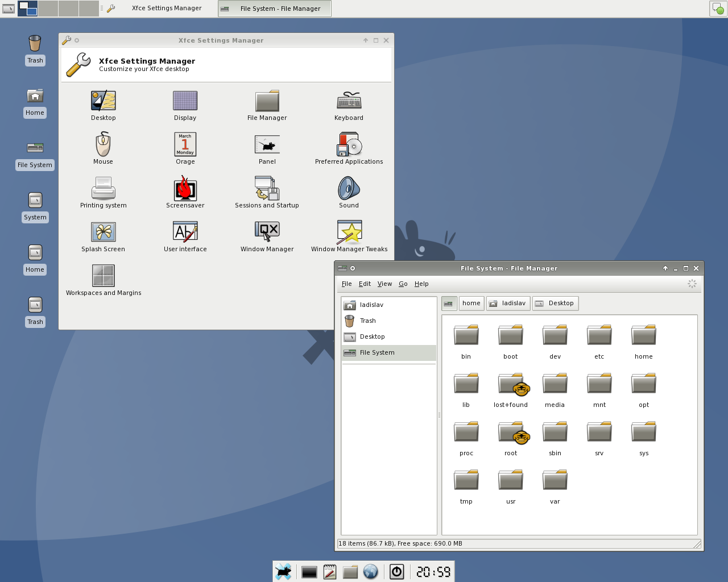This screenshot has height=582, width=728.
Task: Click the filesystem root path bar button
Action: coord(449,304)
